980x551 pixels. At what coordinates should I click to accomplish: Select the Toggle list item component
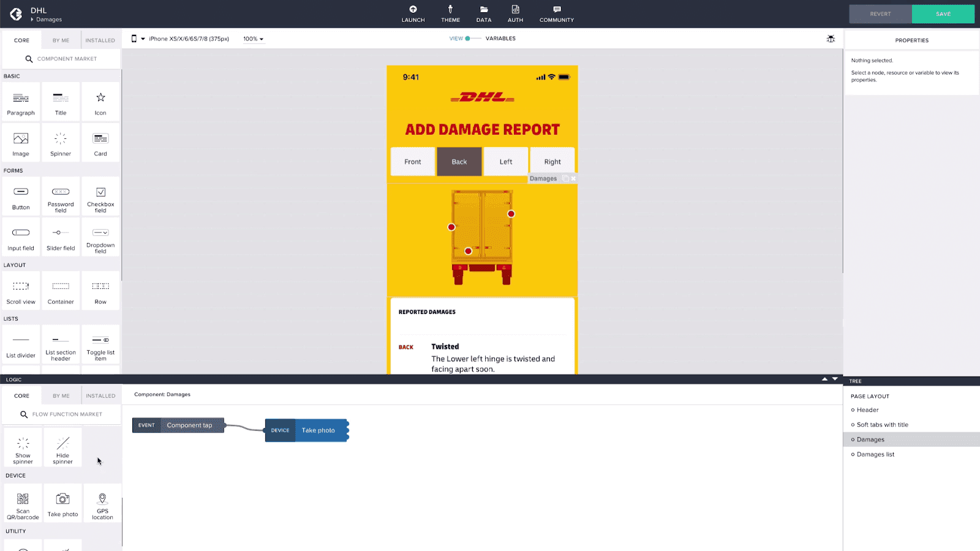point(100,345)
